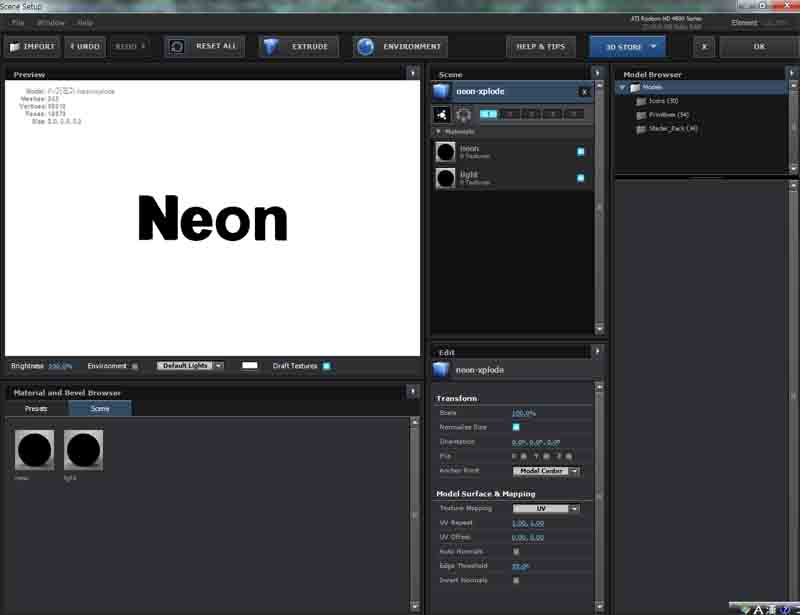Toggle the Auto Normals checkbox
Viewport: 800px width, 615px height.
516,551
